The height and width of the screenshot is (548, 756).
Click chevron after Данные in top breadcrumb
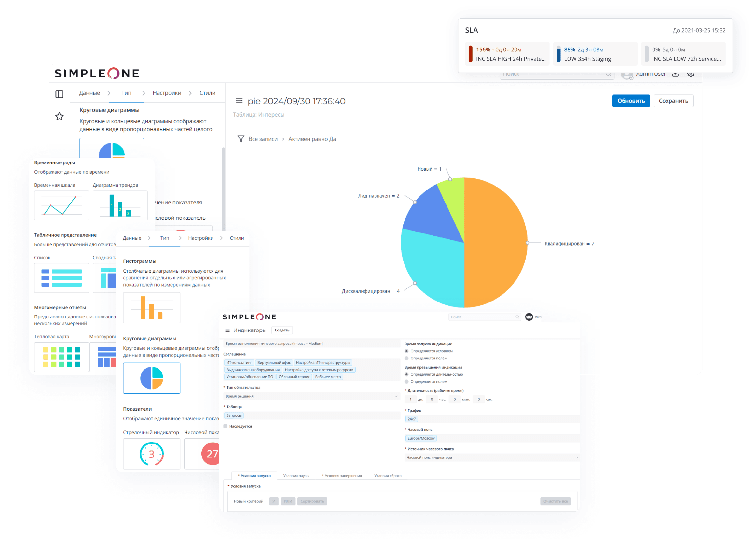[x=109, y=93]
